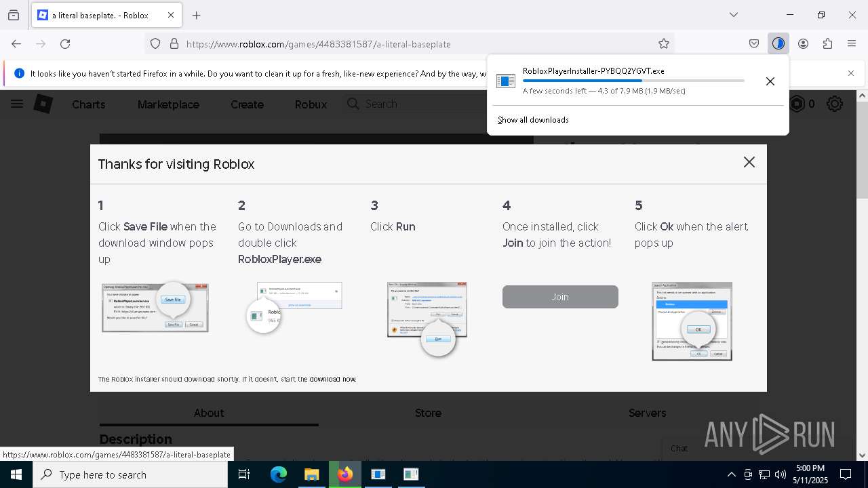Click the "download now" link

[333, 380]
